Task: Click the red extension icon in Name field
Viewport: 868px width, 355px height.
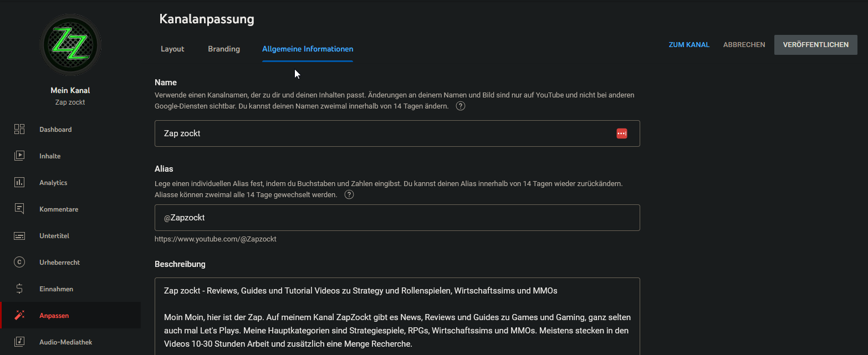Action: tap(621, 133)
